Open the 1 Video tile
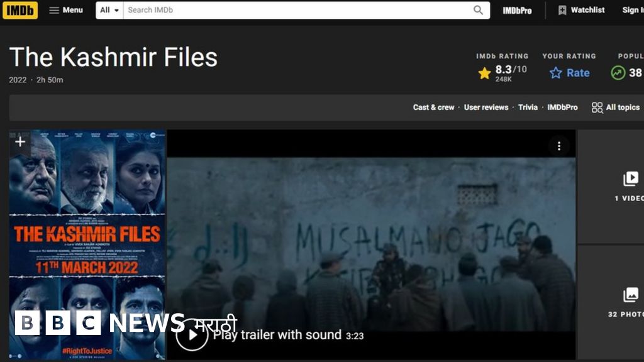The height and width of the screenshot is (362, 644). point(629,186)
